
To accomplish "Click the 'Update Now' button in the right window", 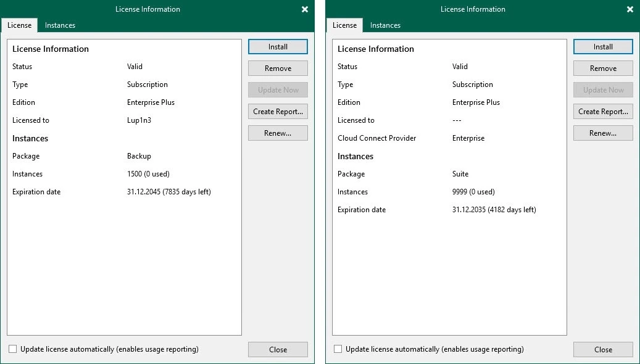I will point(603,90).
